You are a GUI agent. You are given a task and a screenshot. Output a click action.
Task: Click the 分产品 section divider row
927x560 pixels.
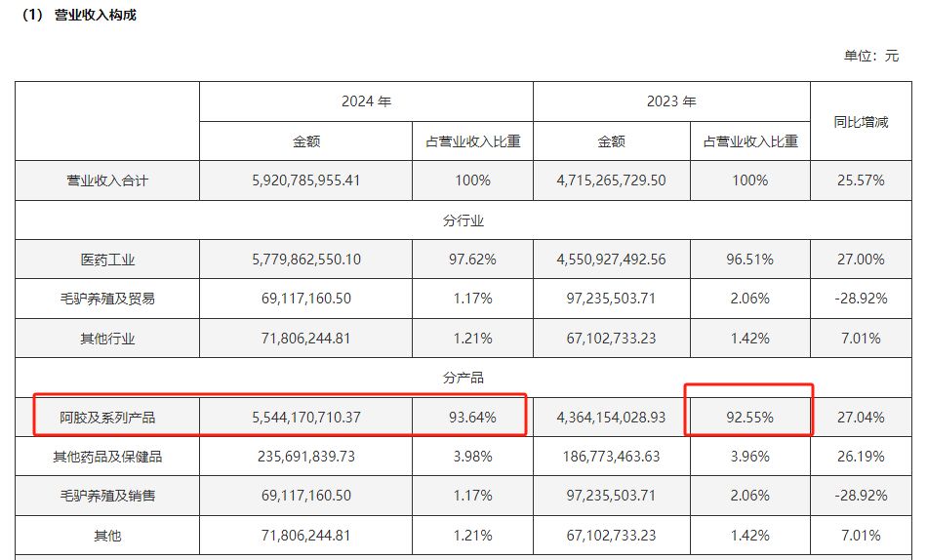(x=463, y=378)
